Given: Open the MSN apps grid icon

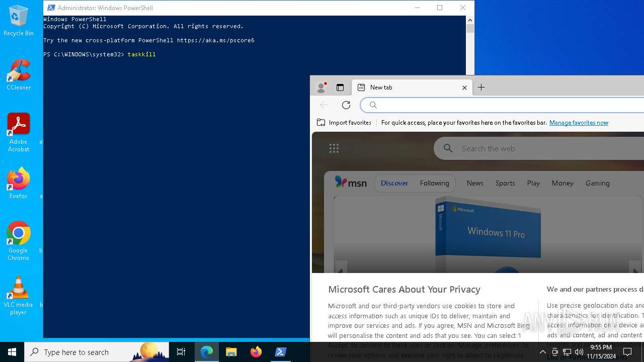Looking at the screenshot, I should 334,148.
